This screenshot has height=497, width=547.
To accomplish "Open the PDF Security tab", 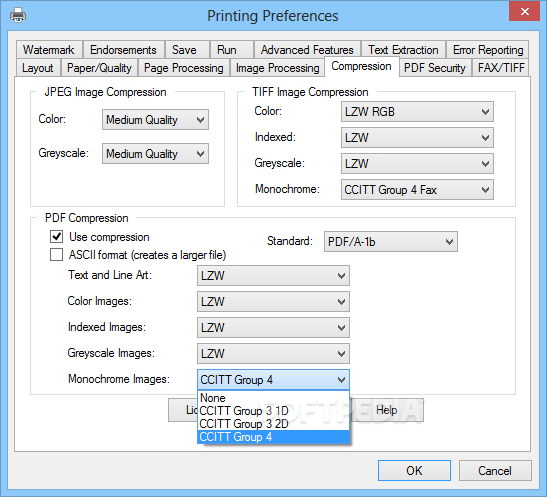I will coord(435,68).
